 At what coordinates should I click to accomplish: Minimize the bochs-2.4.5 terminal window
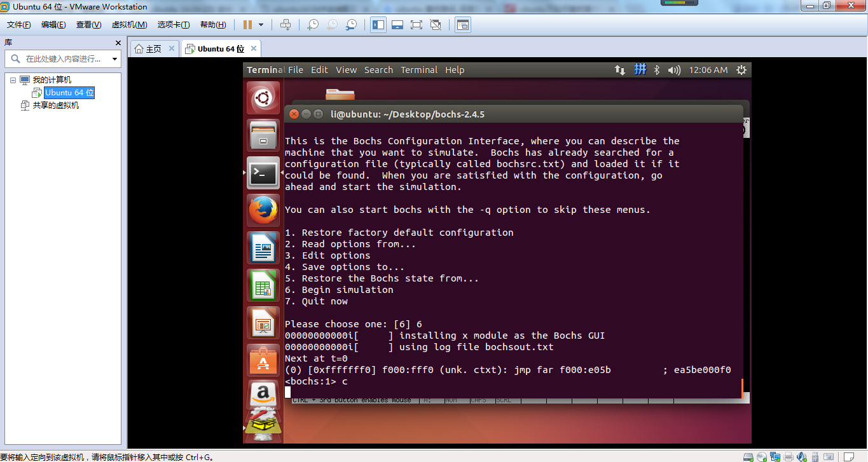tap(306, 114)
